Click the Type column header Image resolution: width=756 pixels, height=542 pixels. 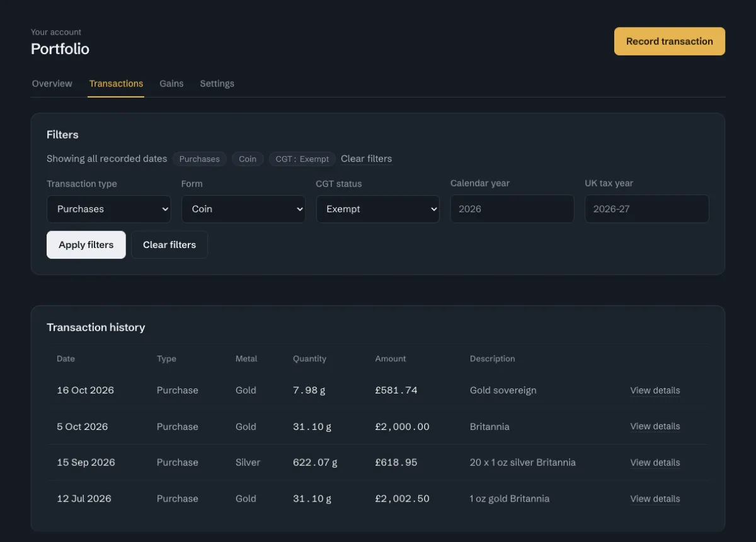[166, 359]
